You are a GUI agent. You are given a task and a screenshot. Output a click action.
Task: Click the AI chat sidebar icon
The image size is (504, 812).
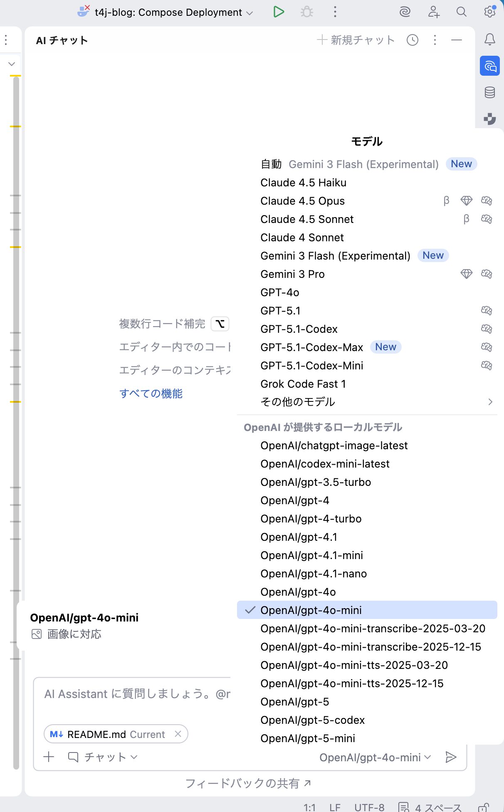pyautogui.click(x=489, y=66)
